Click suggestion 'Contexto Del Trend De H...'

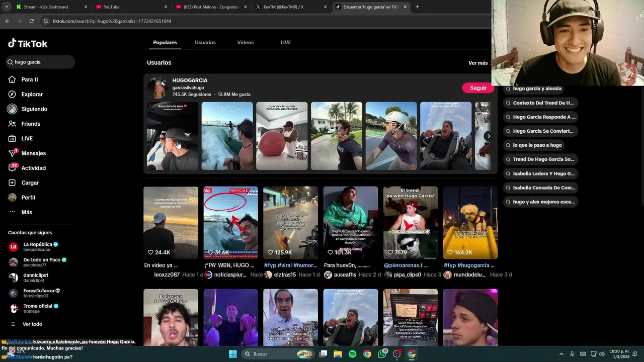[x=539, y=103]
